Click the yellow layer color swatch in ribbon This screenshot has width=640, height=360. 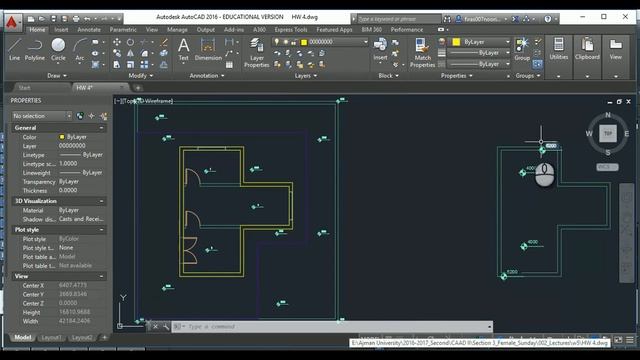click(x=304, y=42)
